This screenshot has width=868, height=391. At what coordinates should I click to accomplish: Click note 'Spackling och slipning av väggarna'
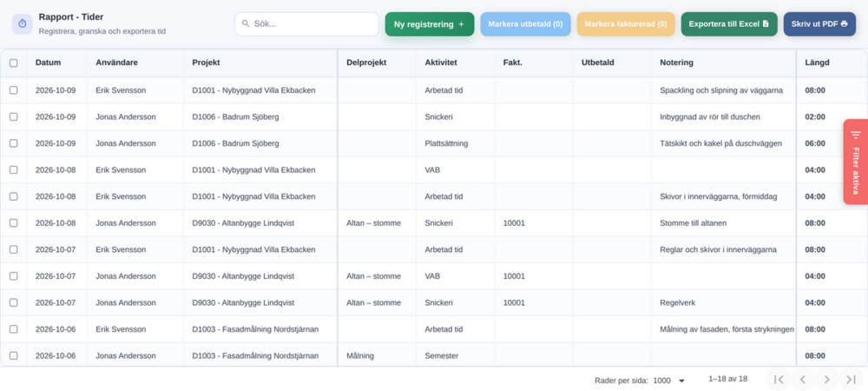coord(721,89)
